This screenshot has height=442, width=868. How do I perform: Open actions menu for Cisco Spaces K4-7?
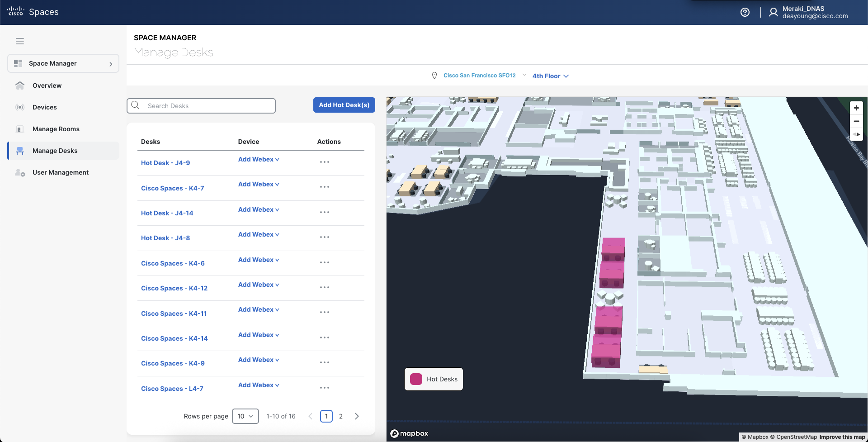325,187
